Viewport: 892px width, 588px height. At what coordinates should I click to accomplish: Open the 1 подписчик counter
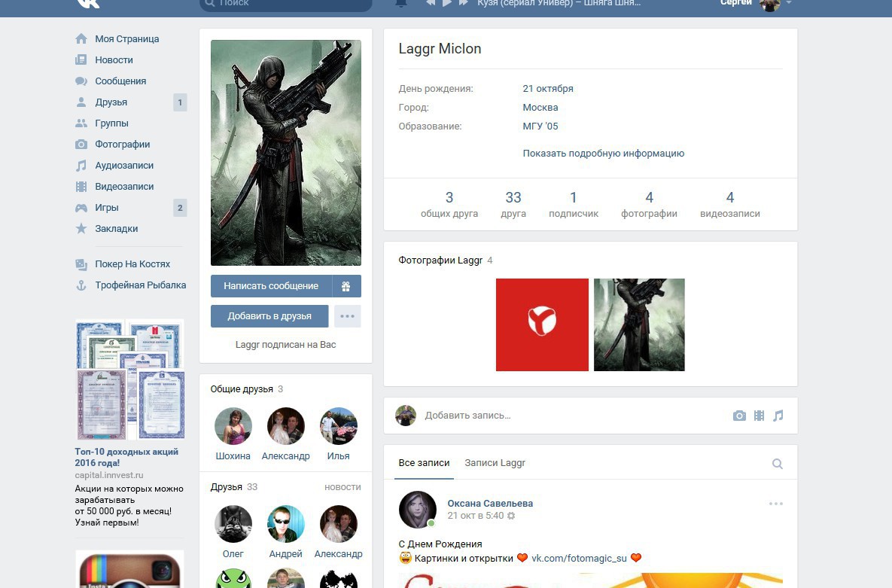point(574,205)
